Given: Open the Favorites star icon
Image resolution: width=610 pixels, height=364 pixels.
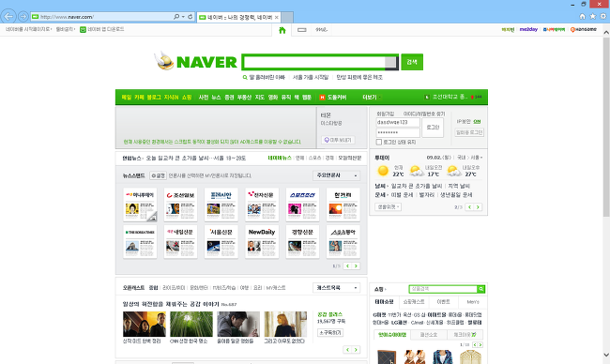Looking at the screenshot, I should [592, 16].
